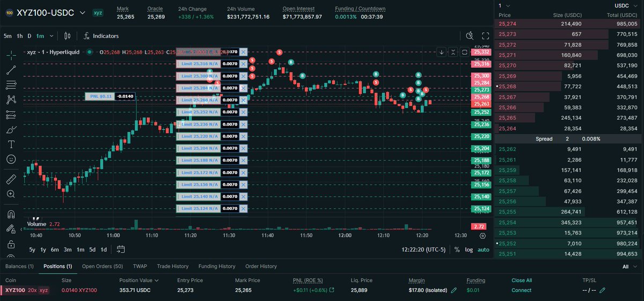Lock all drawing tools padlock icon

(11, 244)
